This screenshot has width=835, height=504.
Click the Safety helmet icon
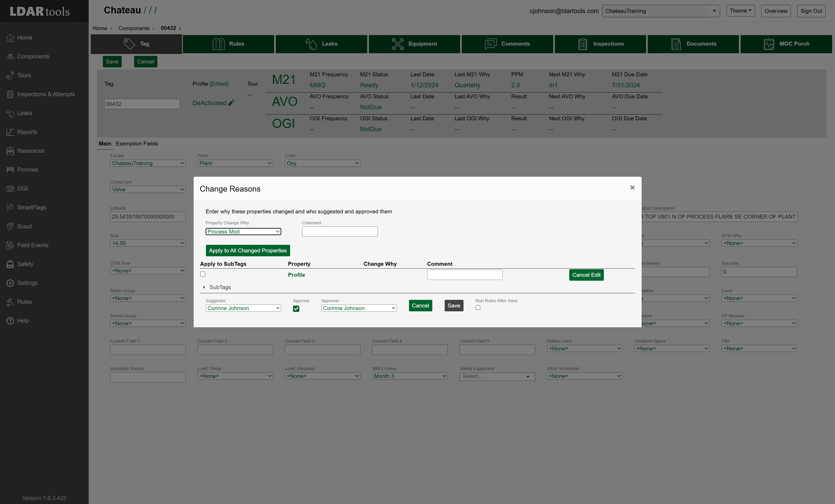tap(10, 264)
